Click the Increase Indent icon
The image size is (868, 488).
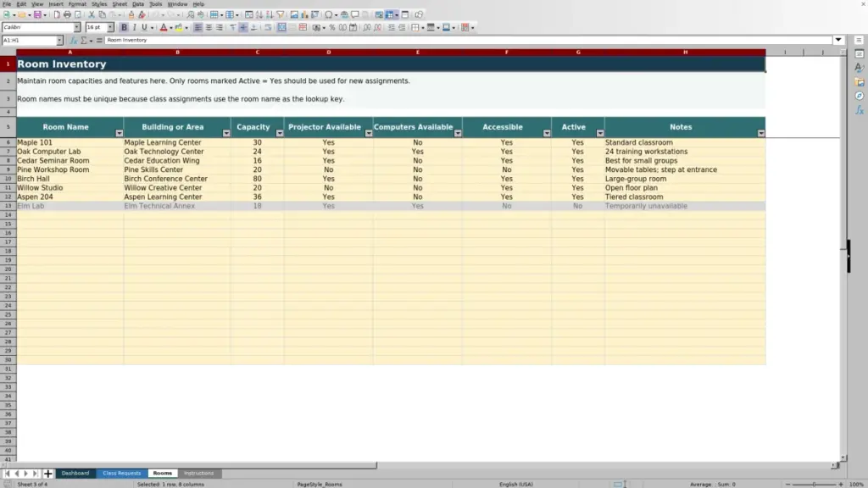[x=392, y=27]
